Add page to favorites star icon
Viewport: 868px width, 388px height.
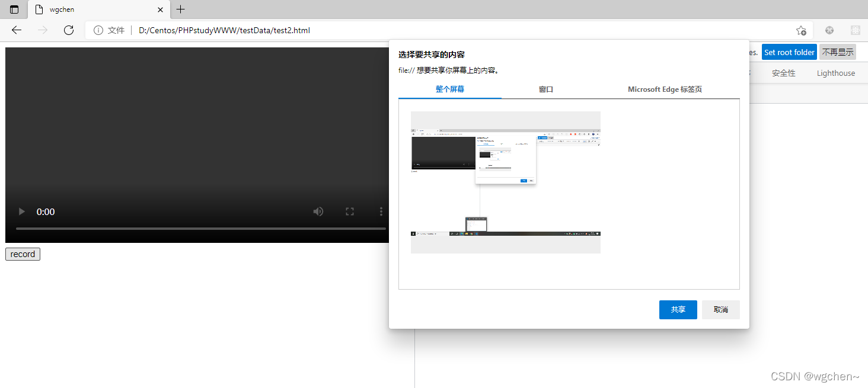801,30
